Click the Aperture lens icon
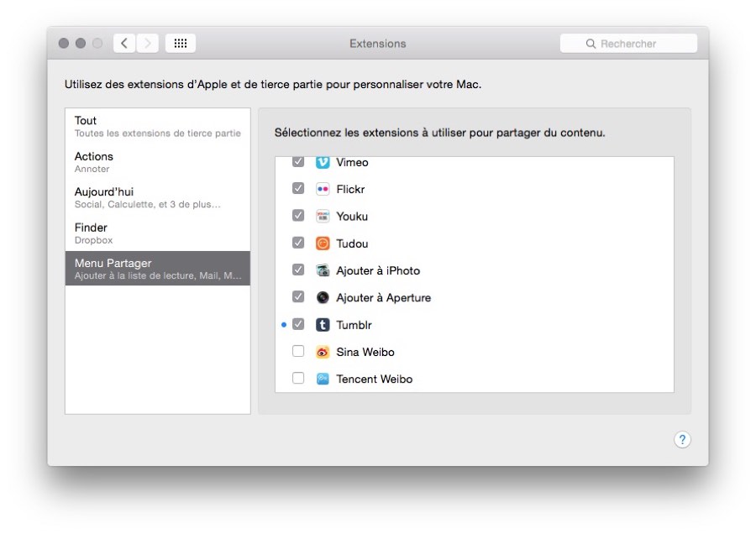 click(323, 297)
